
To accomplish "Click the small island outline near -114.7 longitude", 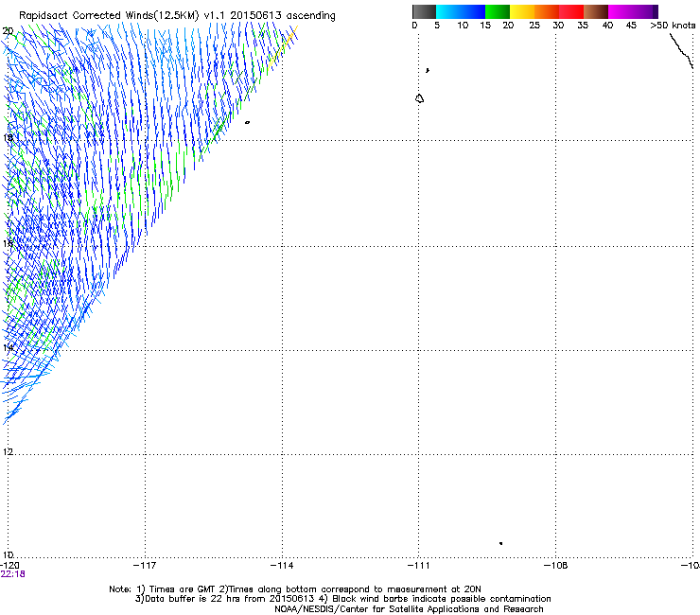I will tap(247, 122).
